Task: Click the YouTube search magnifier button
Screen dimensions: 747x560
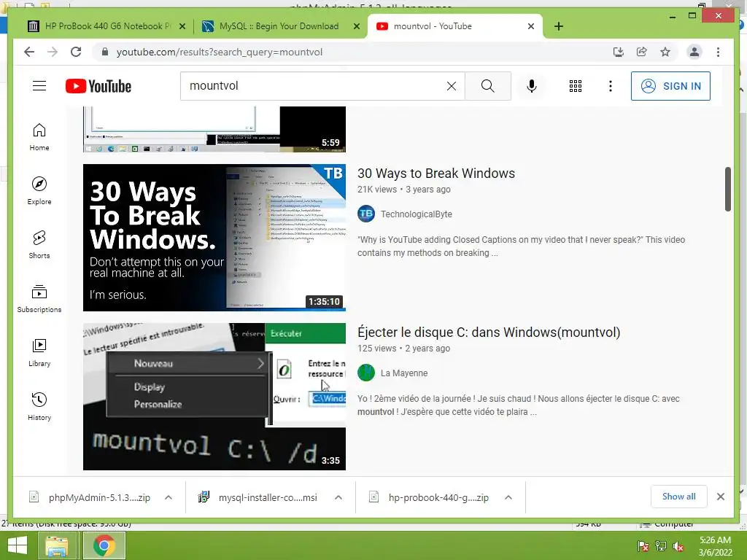Action: pyautogui.click(x=488, y=86)
